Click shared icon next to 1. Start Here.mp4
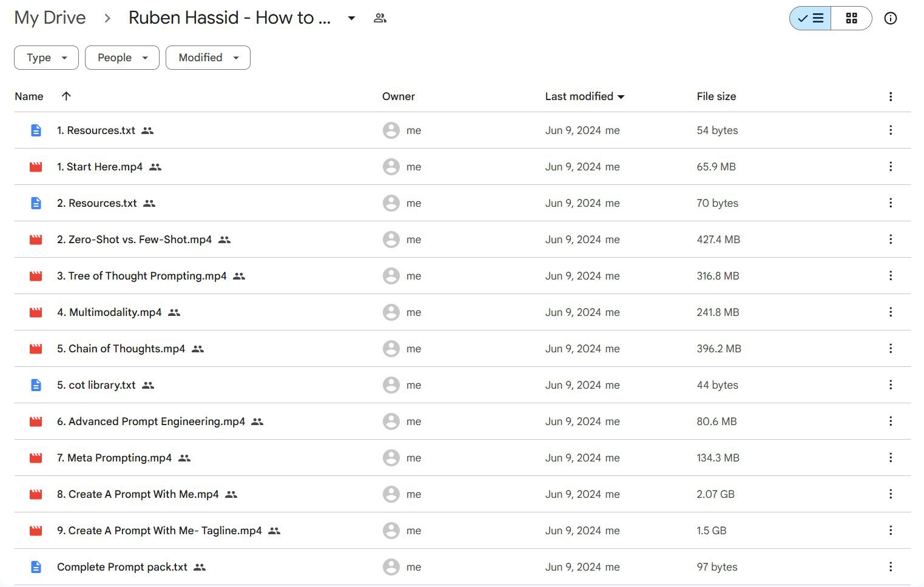This screenshot has width=924, height=587. (155, 167)
